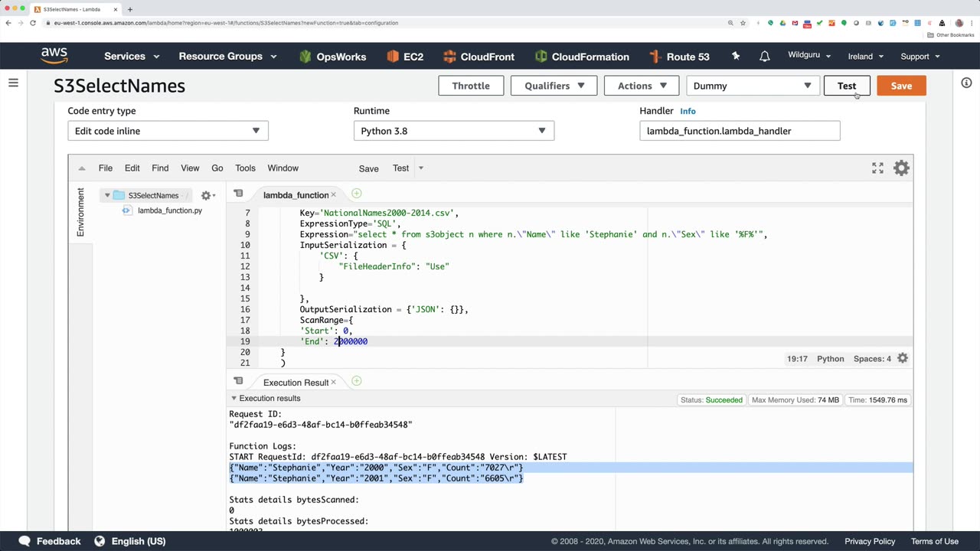The width and height of the screenshot is (980, 551).
Task: Open the Runtime Python 3.8 dropdown
Action: [453, 131]
